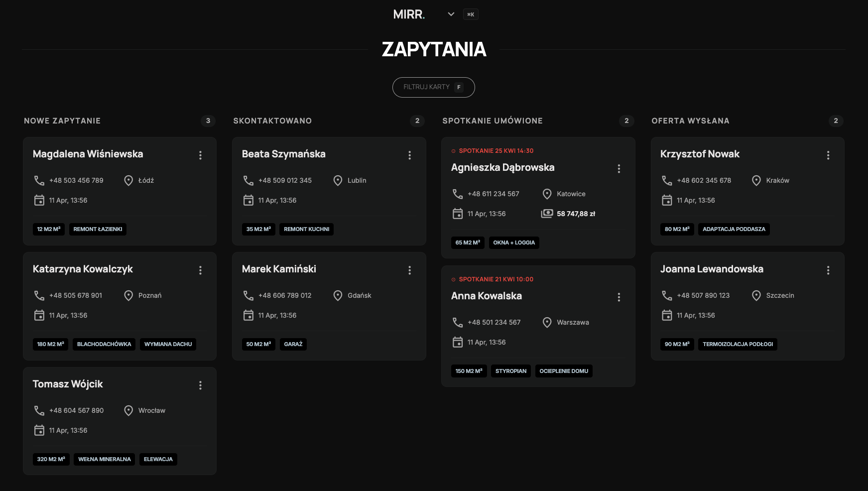Screen dimensions: 868x491
Task: Open the three-dot options on Katarzyna Kowalczyk's card
Action: point(200,270)
